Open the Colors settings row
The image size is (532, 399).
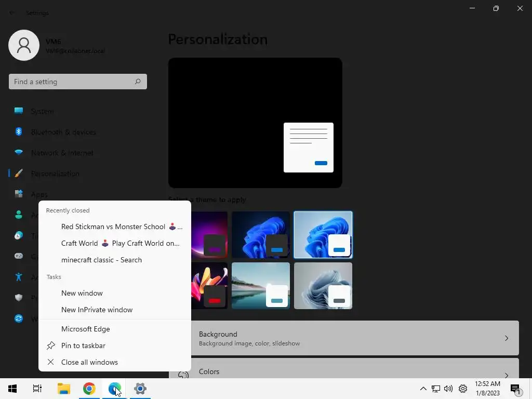pos(344,368)
